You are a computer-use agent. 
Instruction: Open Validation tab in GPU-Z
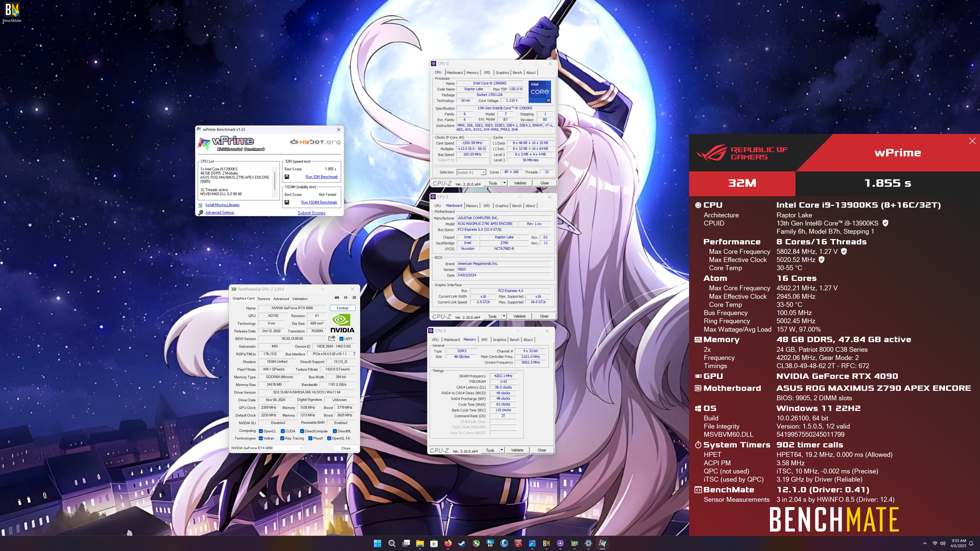300,299
